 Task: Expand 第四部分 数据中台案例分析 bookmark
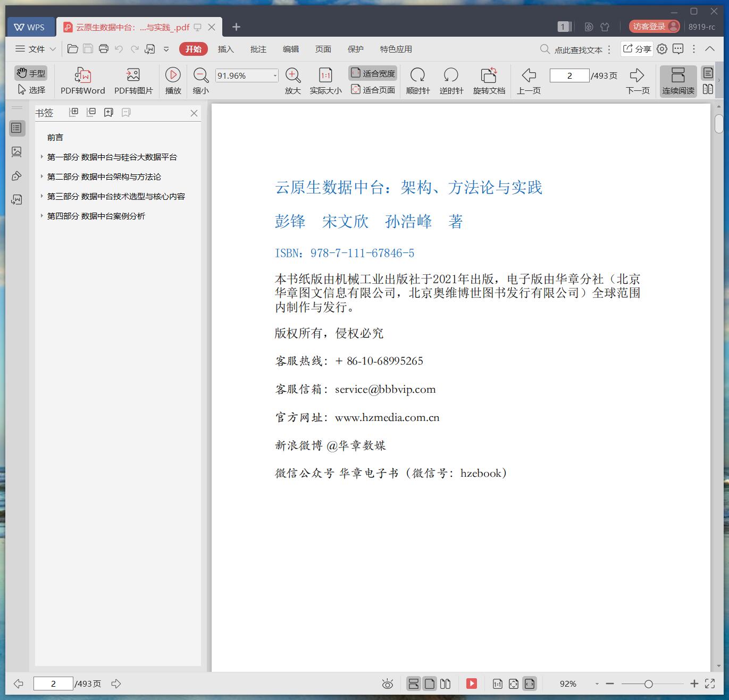tap(42, 216)
